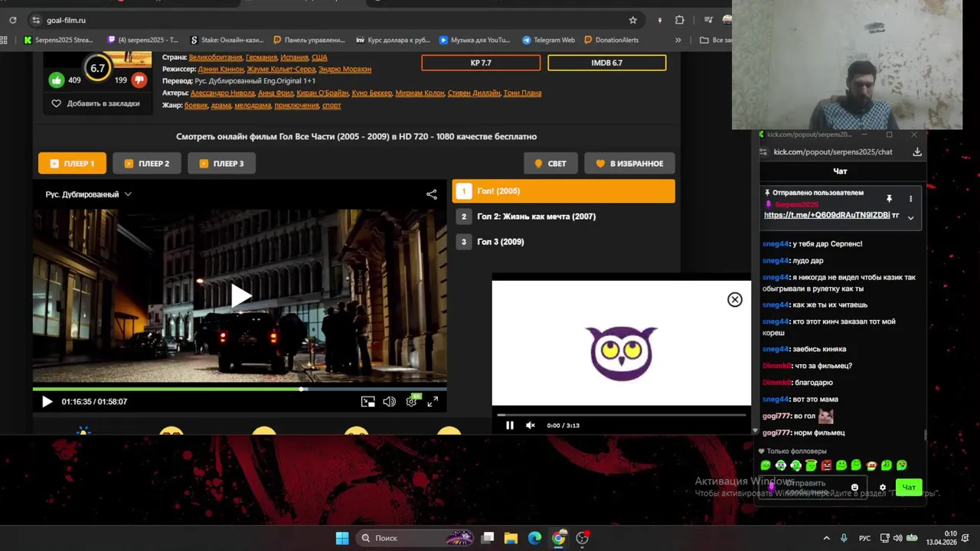Click the large play overlay on video
The height and width of the screenshot is (551, 980).
(x=240, y=296)
